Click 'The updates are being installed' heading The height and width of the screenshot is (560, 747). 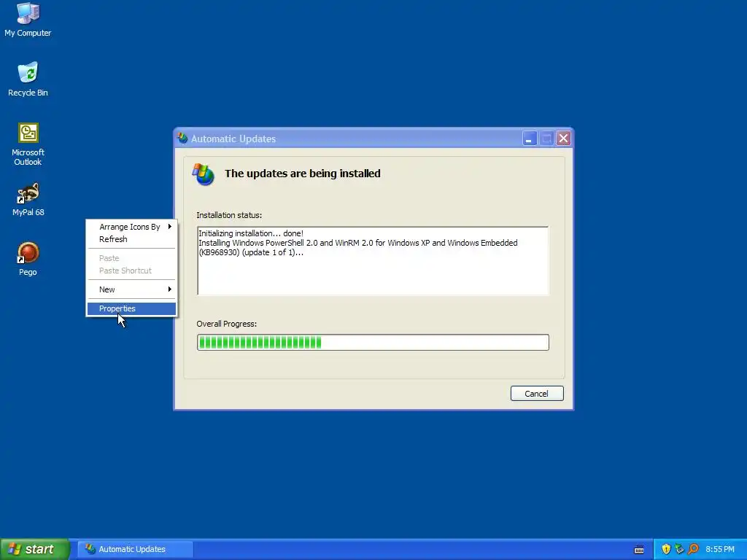[303, 174]
